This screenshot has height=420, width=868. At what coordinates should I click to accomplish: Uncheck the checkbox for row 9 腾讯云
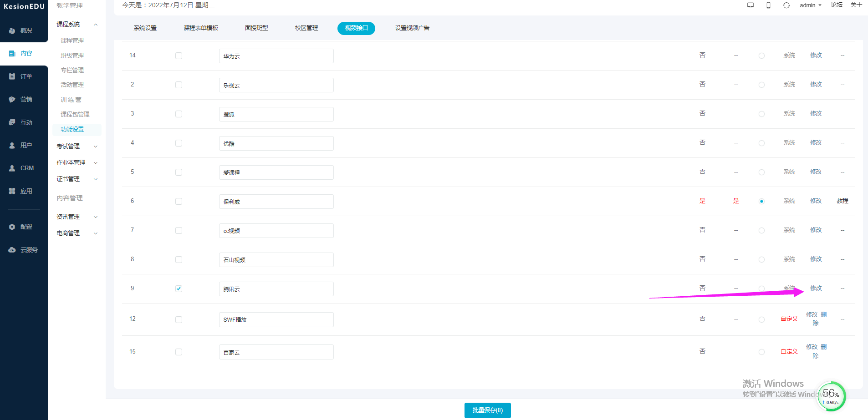[x=179, y=288]
